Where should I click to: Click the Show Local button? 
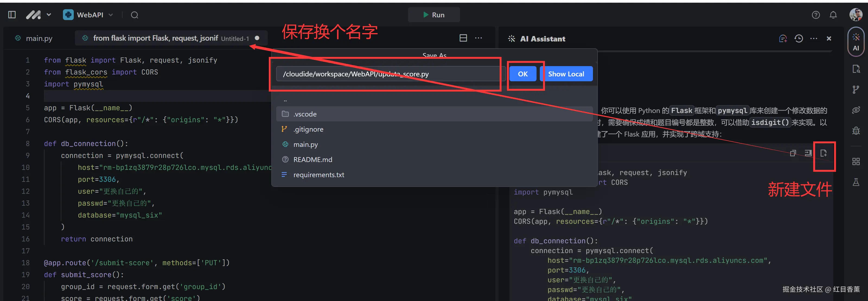click(566, 74)
